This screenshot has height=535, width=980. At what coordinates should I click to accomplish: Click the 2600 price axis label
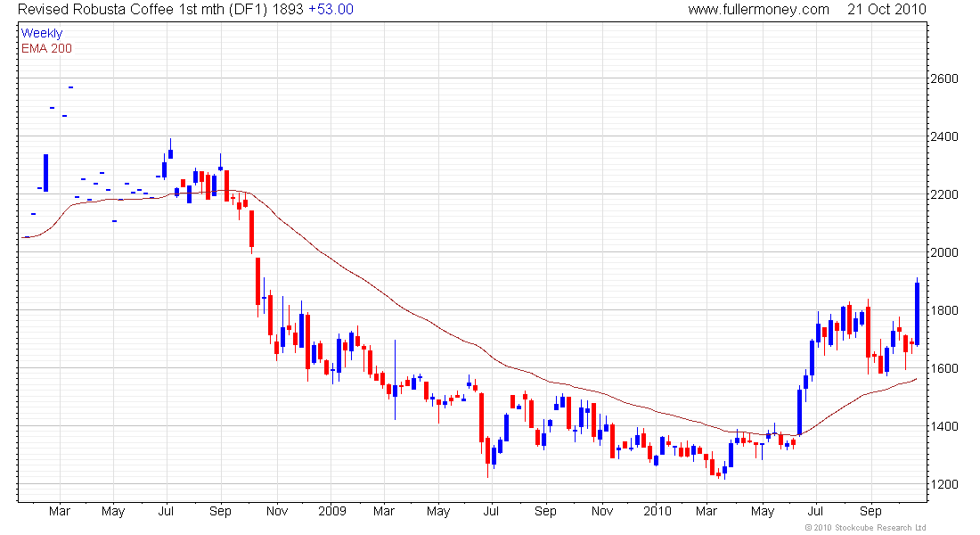click(x=944, y=78)
